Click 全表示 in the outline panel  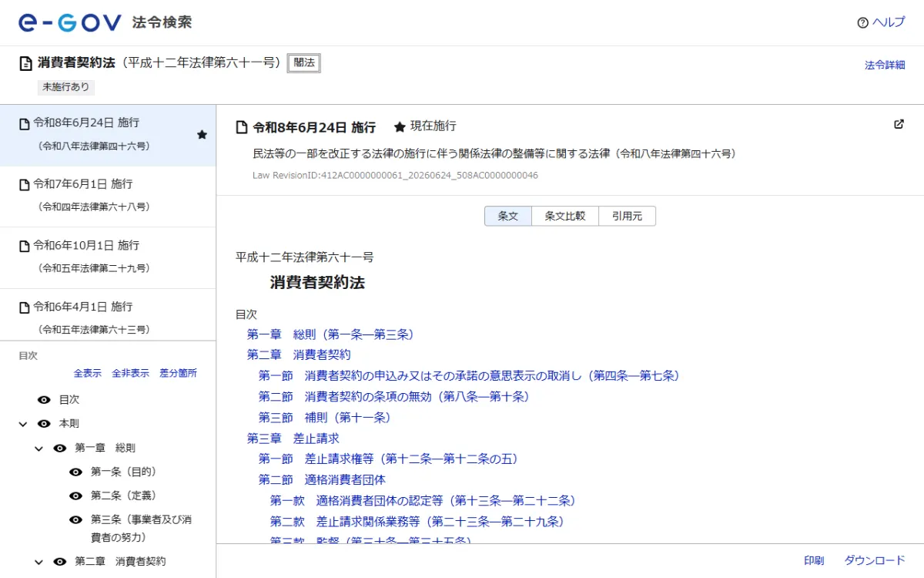pos(87,373)
